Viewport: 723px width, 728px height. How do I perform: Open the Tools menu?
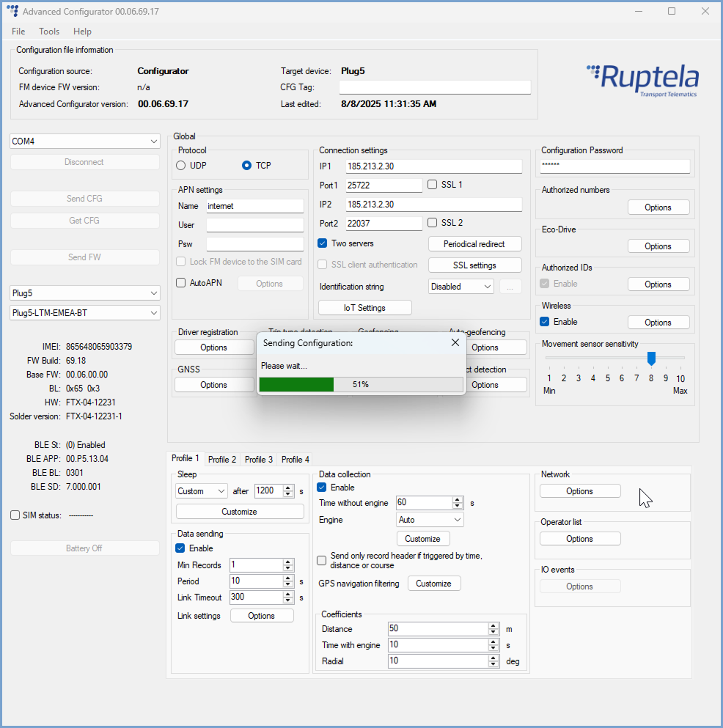49,32
